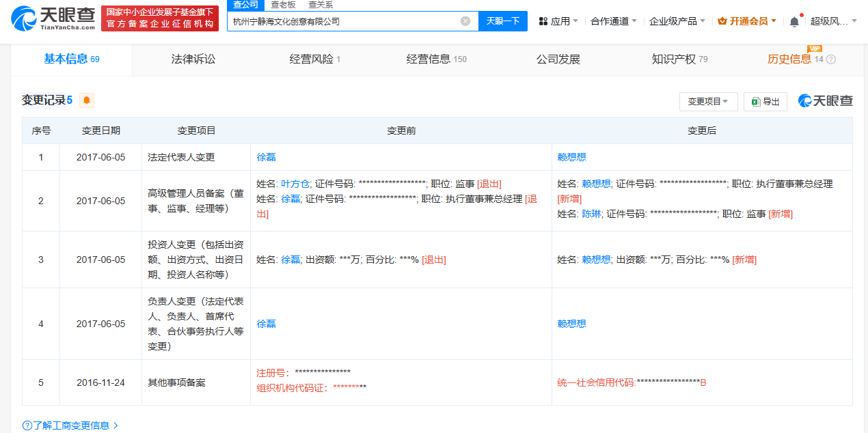Open the notification bell icon

794,20
